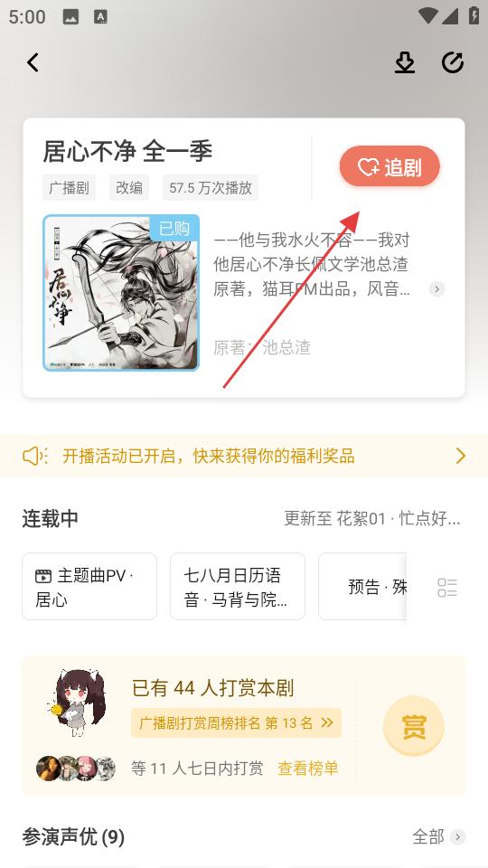Tap the 改编 tag
Image resolution: width=488 pixels, height=868 pixels.
click(x=129, y=188)
